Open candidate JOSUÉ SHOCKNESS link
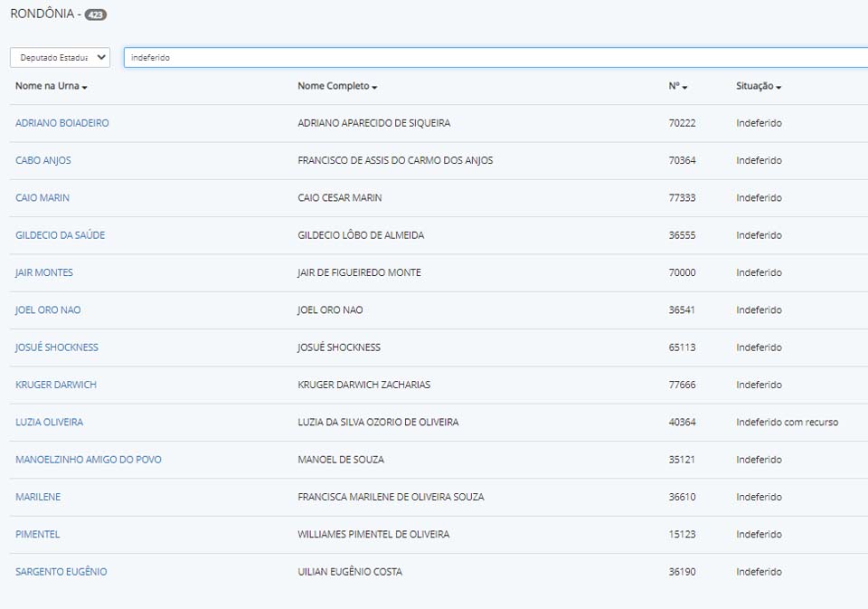Screen dimensions: 868x609 [57, 347]
